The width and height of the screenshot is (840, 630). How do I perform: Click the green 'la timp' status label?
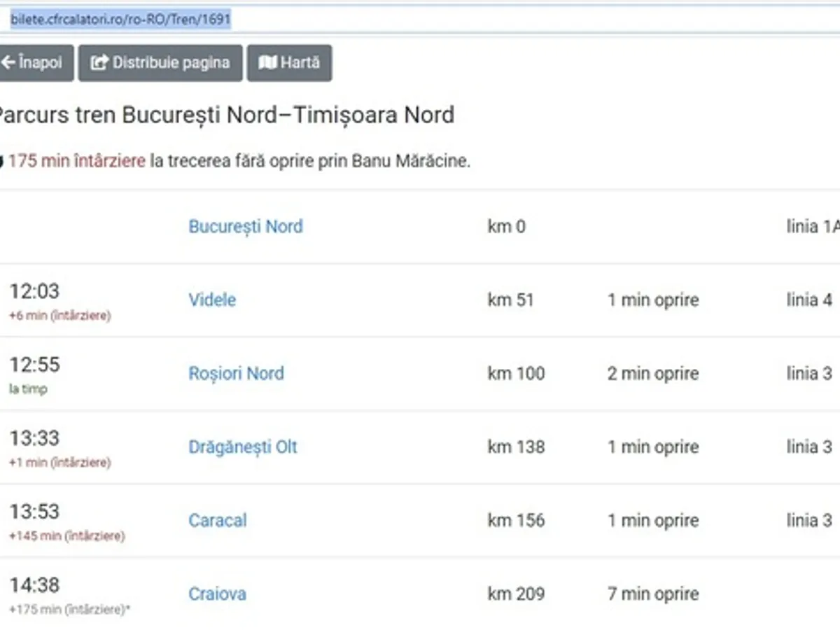click(28, 389)
